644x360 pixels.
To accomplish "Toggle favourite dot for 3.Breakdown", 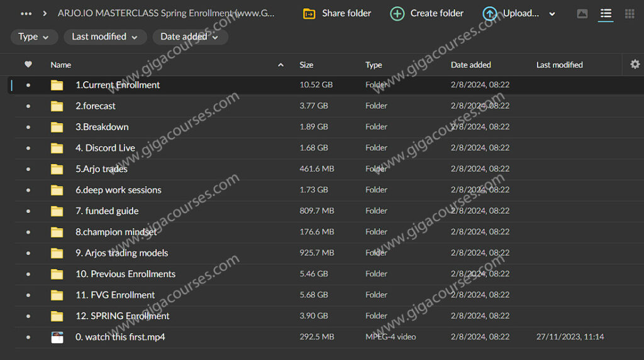I will (x=28, y=127).
